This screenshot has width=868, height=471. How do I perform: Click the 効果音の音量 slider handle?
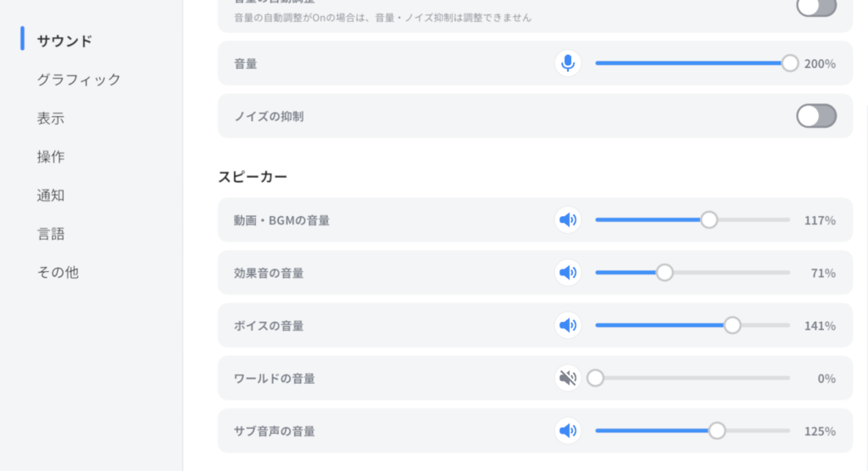(x=665, y=273)
